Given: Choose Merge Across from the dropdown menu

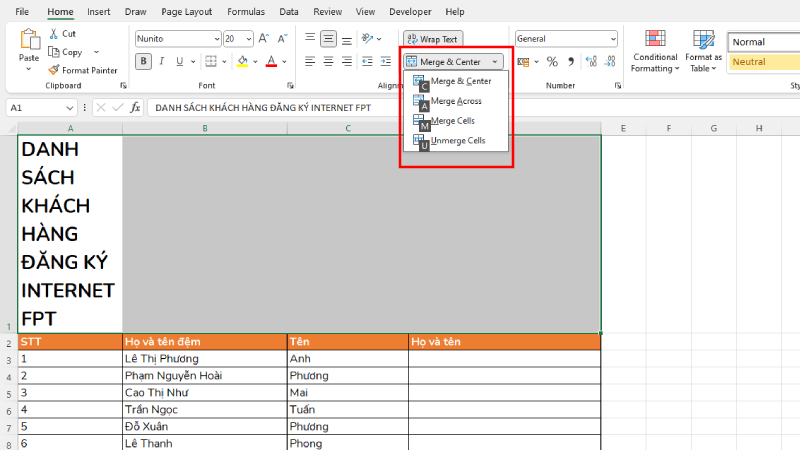Looking at the screenshot, I should (x=455, y=101).
